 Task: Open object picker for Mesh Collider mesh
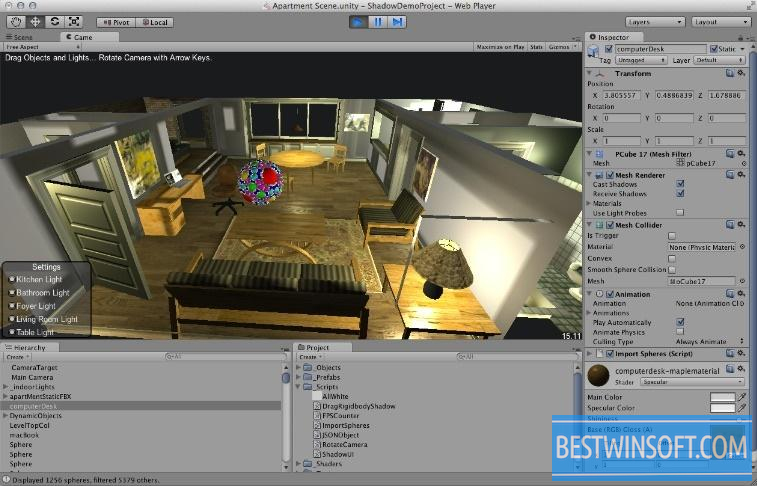pos(743,281)
